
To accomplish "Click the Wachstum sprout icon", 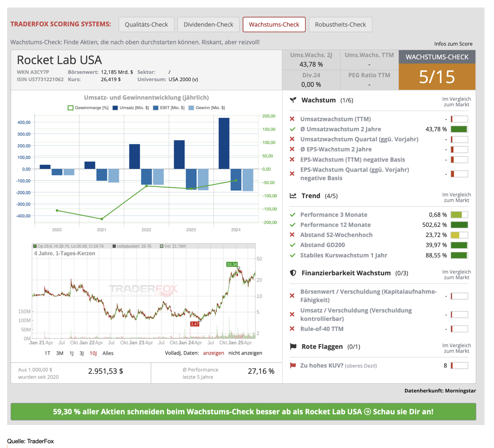I will (293, 100).
